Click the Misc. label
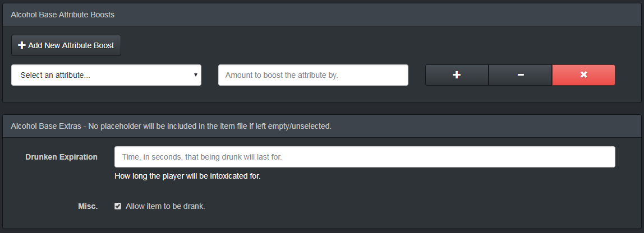The height and width of the screenshot is (233, 644). coord(88,206)
